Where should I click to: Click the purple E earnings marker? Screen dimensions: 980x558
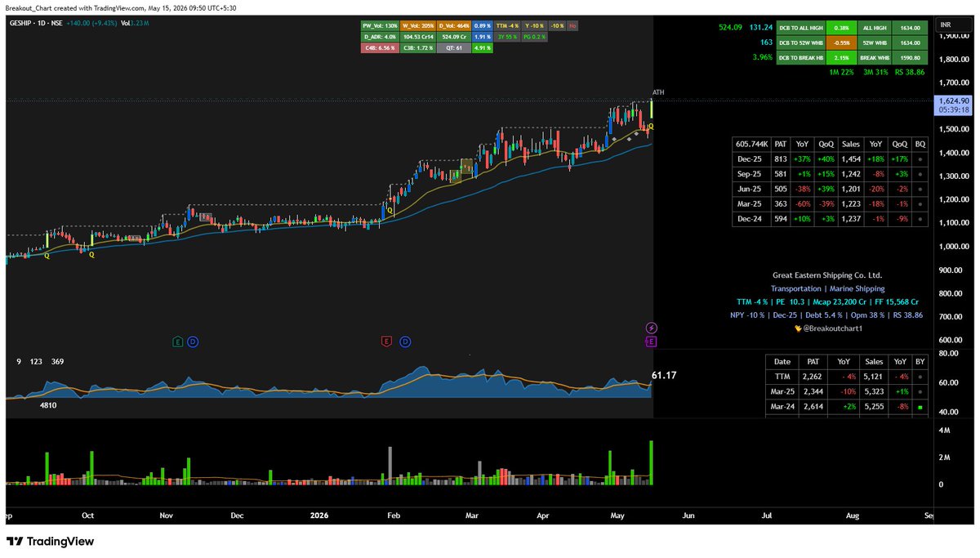[651, 341]
